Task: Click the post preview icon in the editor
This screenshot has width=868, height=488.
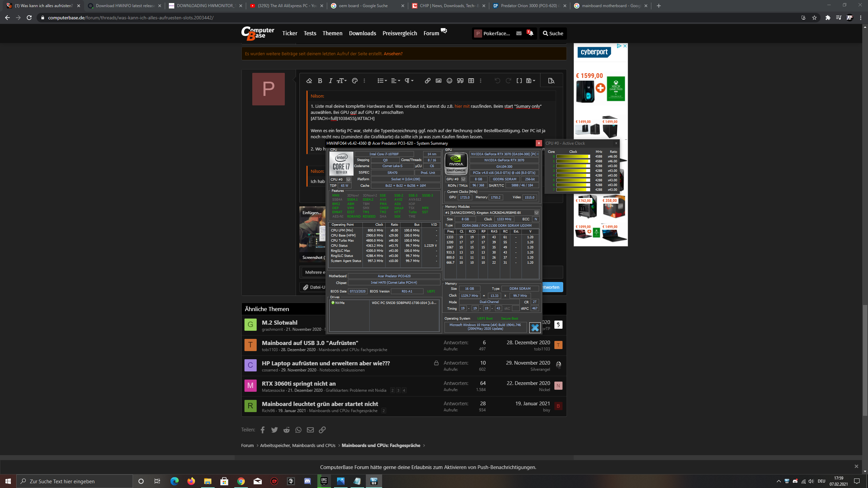Action: coord(551,81)
